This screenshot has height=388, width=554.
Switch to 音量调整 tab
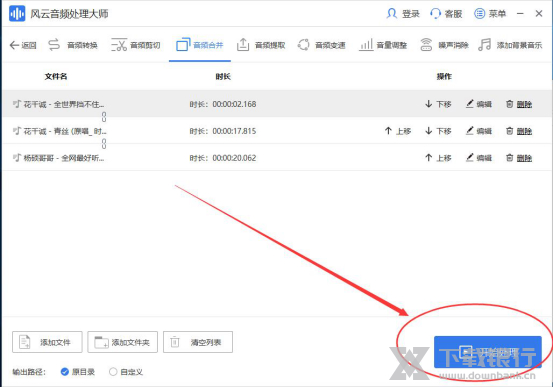(x=383, y=45)
